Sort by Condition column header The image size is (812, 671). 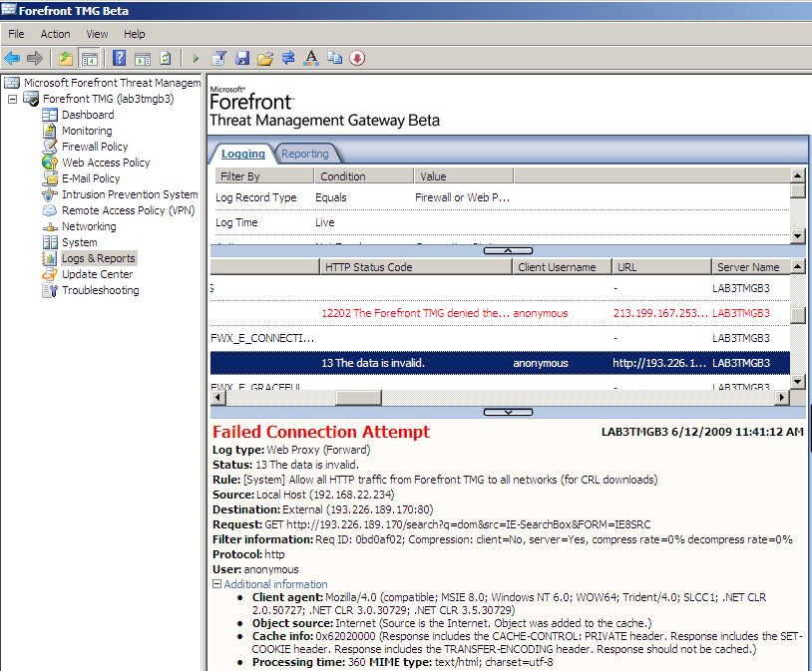[x=364, y=176]
